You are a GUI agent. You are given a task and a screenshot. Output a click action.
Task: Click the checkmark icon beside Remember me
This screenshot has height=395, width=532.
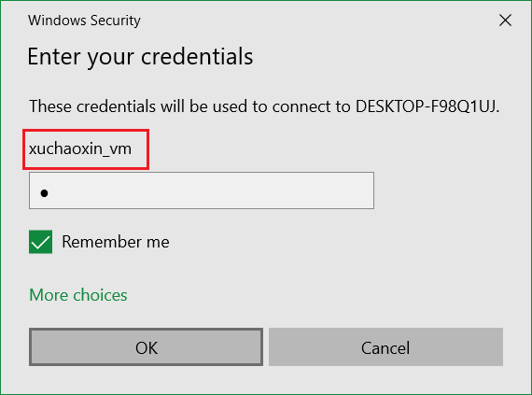click(41, 242)
